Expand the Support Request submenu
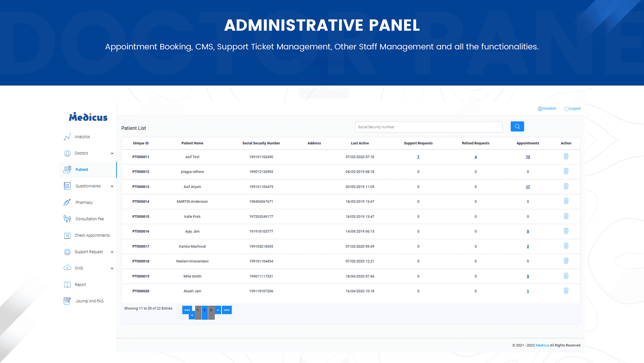 point(112,252)
